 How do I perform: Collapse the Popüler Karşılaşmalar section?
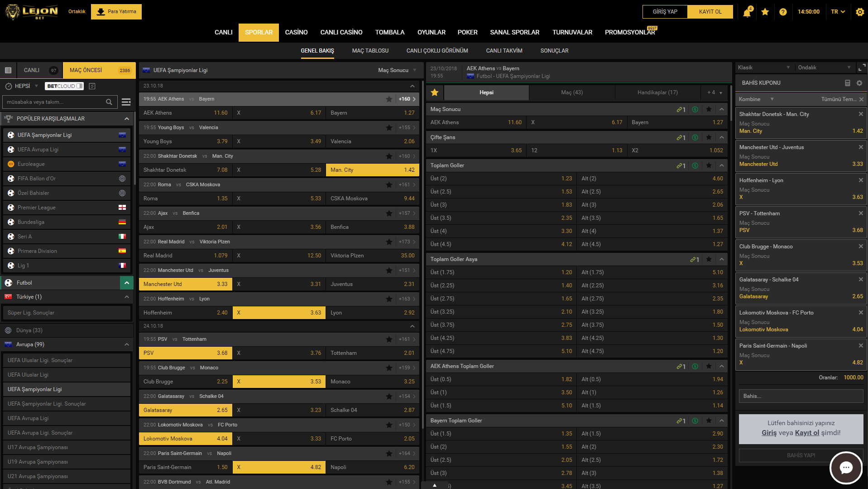coord(127,119)
